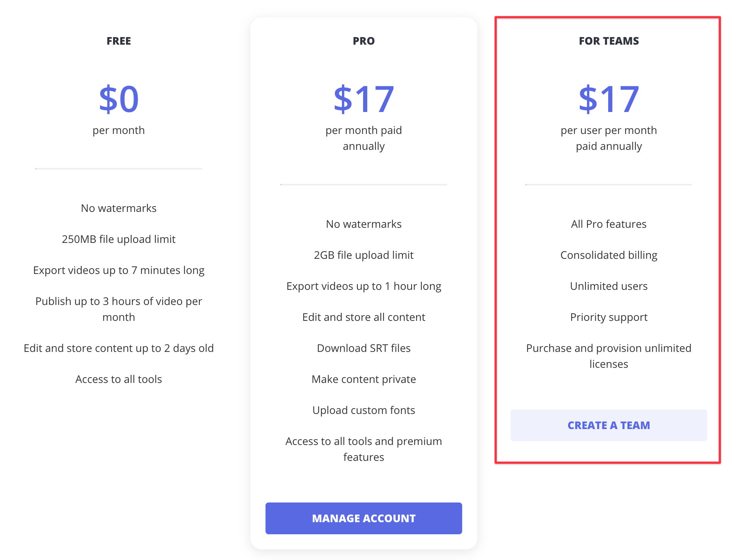
Task: Click the "Make content private" feature
Action: coord(363,379)
